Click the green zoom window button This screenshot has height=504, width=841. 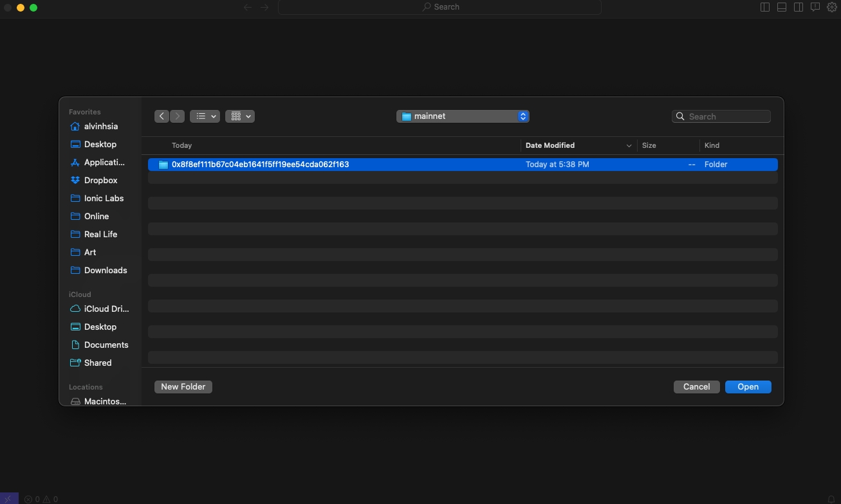pos(33,8)
